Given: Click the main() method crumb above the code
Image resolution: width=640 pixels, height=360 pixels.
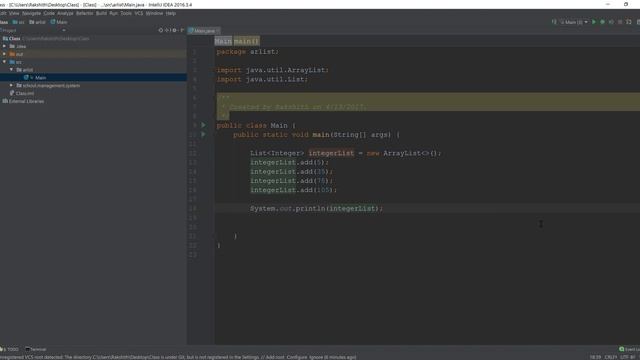Looking at the screenshot, I should [246, 41].
